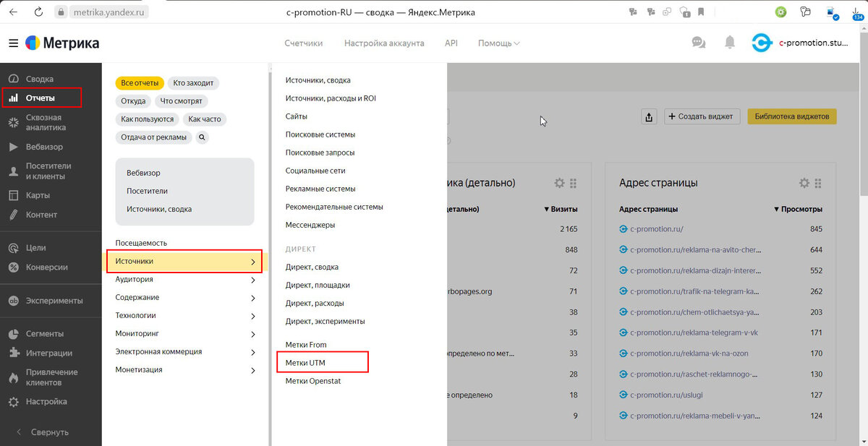Open the Помощь dropdown in top navigation
868x446 pixels.
coord(498,43)
